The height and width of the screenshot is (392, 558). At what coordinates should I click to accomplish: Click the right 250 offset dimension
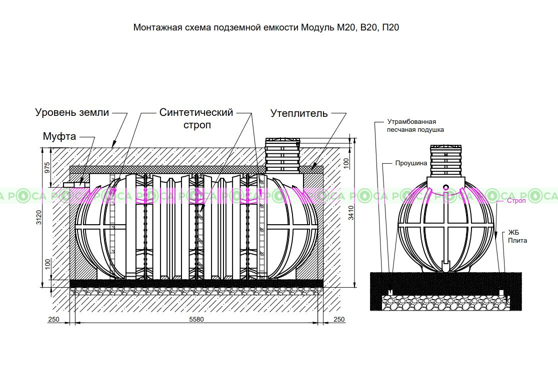(338, 319)
